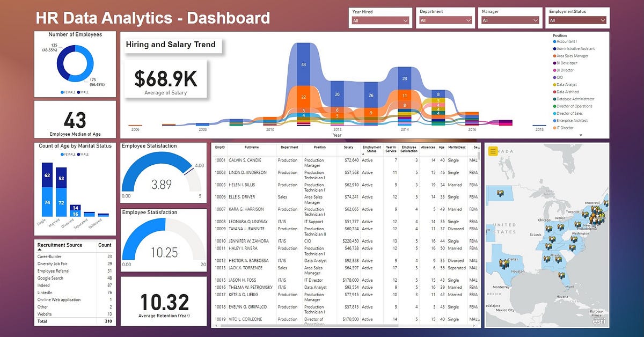Select the CIO legend marker
Image resolution: width=644 pixels, height=337 pixels.
[x=554, y=77]
